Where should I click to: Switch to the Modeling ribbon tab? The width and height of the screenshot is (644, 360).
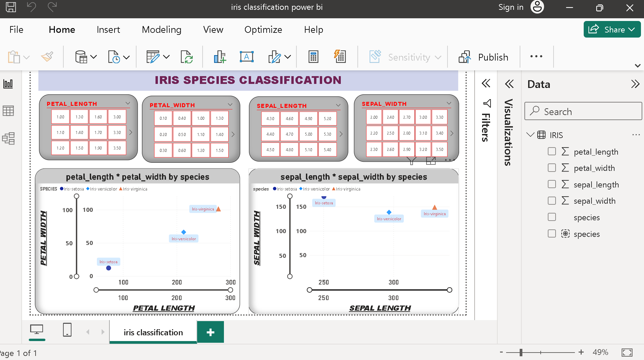click(162, 30)
